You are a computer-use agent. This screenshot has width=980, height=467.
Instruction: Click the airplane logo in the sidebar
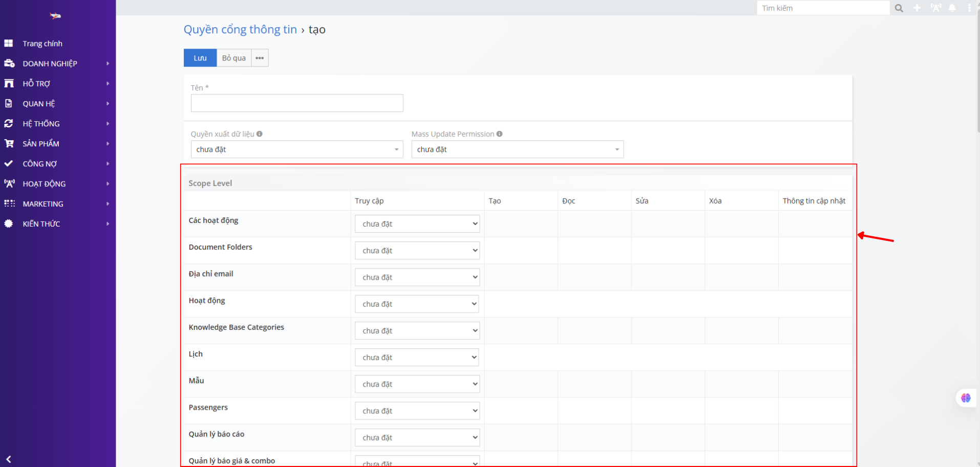pos(55,16)
